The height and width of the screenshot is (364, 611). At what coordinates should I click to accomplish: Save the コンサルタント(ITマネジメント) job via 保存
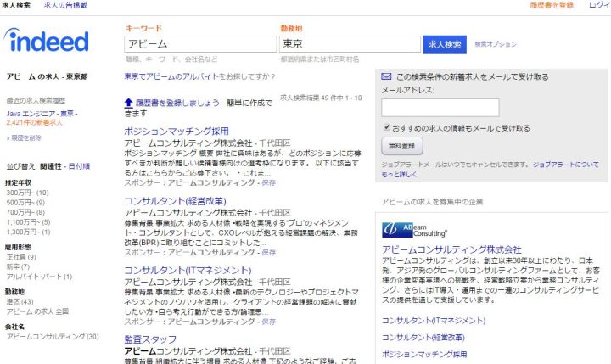pyautogui.click(x=268, y=322)
